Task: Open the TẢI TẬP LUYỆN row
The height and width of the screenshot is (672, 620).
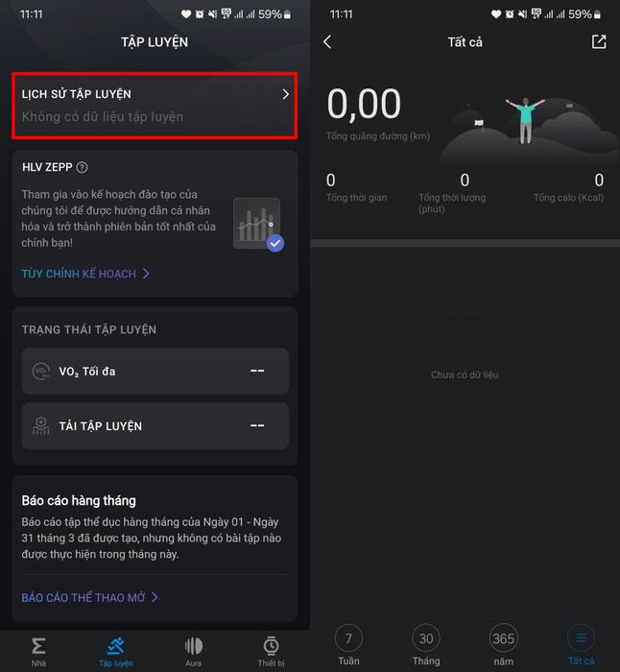Action: click(x=155, y=426)
